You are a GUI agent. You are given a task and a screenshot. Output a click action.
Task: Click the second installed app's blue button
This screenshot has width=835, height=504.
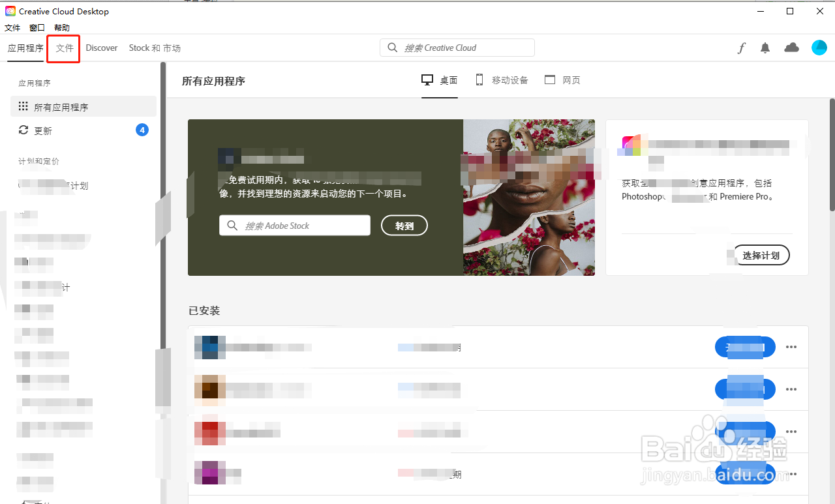click(x=745, y=389)
